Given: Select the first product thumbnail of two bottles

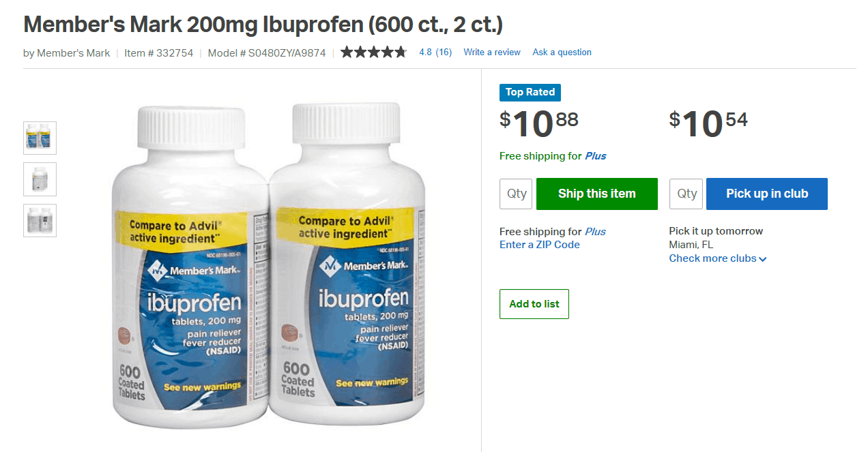Looking at the screenshot, I should click(x=40, y=138).
